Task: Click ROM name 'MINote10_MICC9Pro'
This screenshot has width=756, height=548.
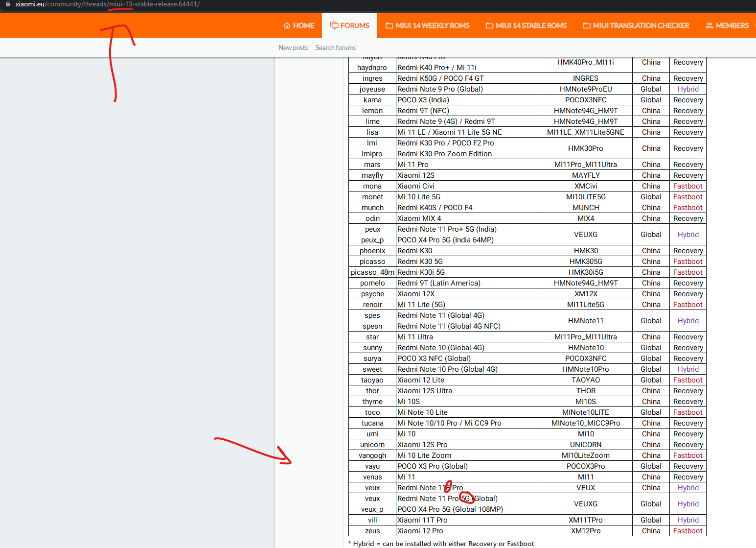Action: coord(586,423)
